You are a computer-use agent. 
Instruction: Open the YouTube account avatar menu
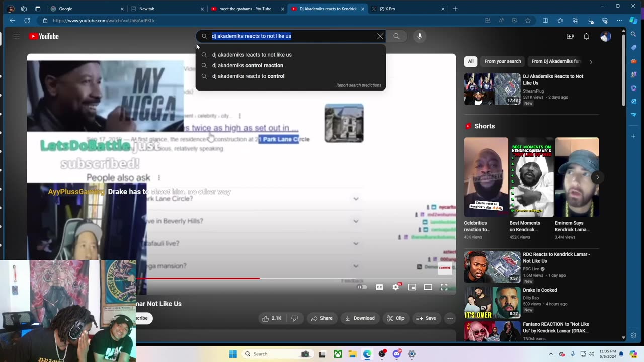(x=605, y=36)
